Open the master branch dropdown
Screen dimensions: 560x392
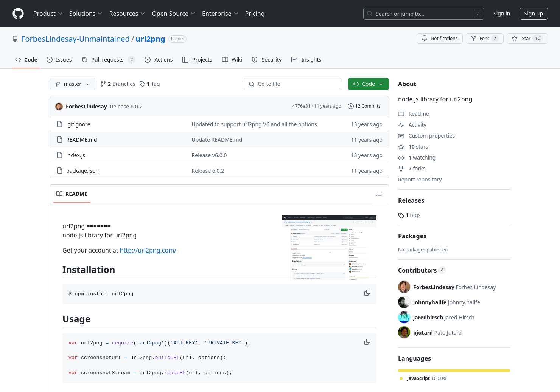[x=73, y=84]
